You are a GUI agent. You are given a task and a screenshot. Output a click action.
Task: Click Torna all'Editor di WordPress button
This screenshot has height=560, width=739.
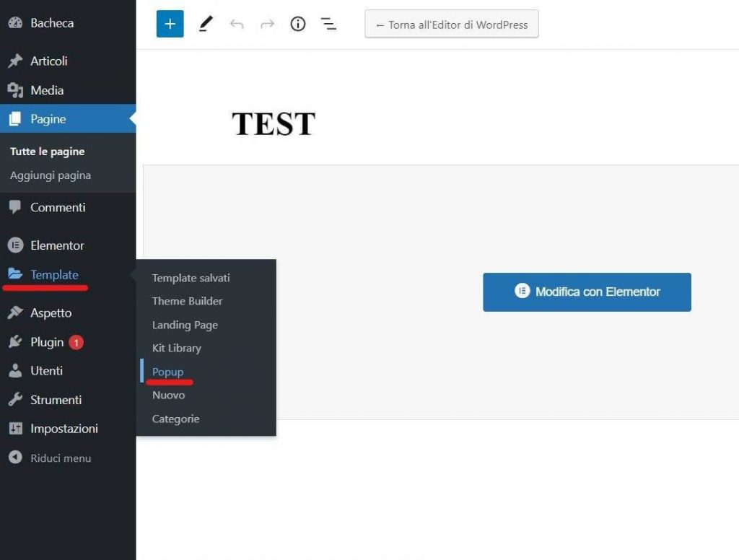point(451,25)
